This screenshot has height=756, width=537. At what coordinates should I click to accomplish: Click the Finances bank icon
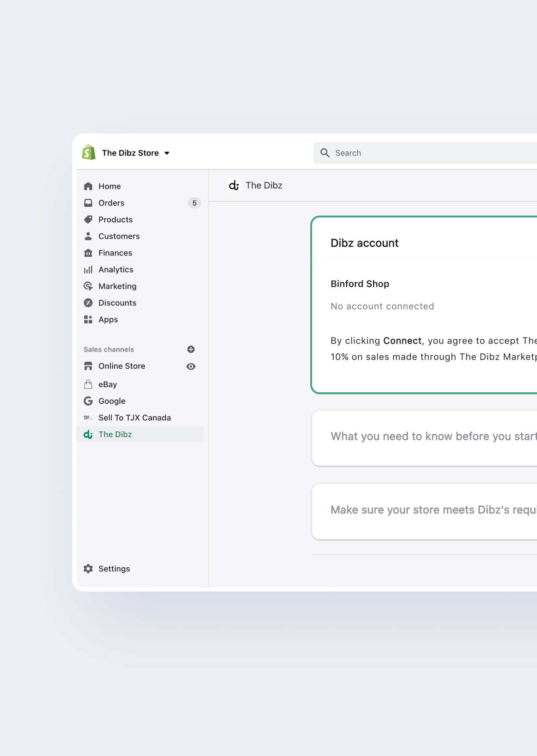click(88, 253)
